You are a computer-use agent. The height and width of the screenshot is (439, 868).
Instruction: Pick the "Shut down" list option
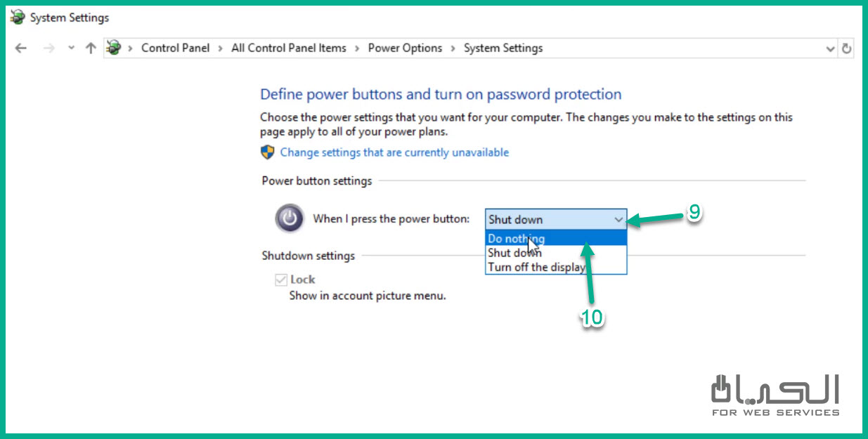pyautogui.click(x=515, y=253)
